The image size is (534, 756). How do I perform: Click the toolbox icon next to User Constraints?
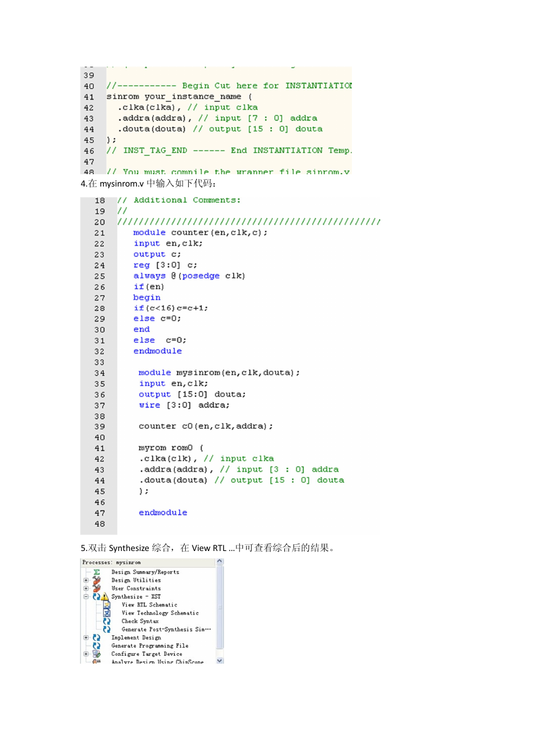[x=97, y=589]
